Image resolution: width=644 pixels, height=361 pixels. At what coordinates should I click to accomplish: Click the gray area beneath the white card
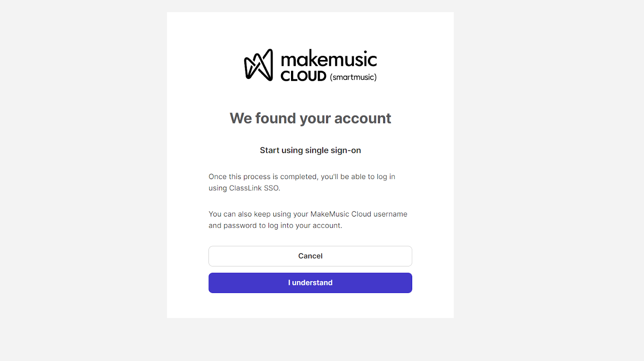pos(310,340)
